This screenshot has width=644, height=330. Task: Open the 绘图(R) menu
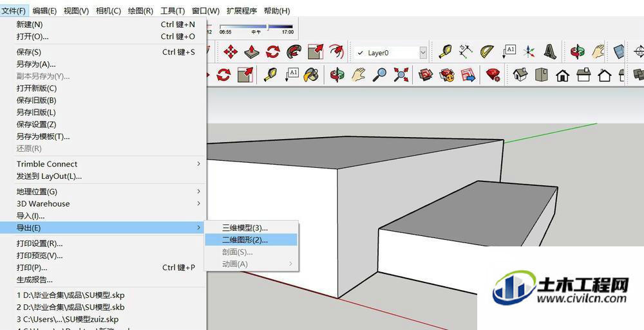(x=140, y=11)
